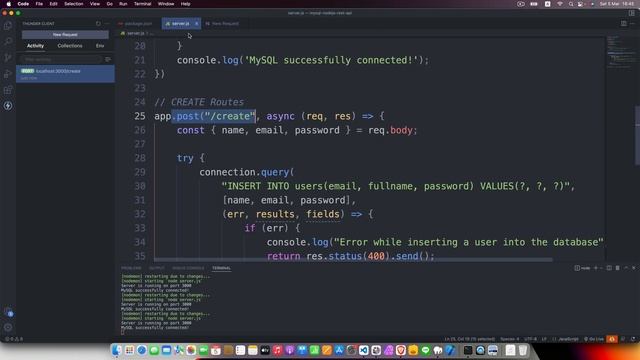Screen dimensions: 640x360
Task: Open the Extensions view
Action: [x=8, y=90]
